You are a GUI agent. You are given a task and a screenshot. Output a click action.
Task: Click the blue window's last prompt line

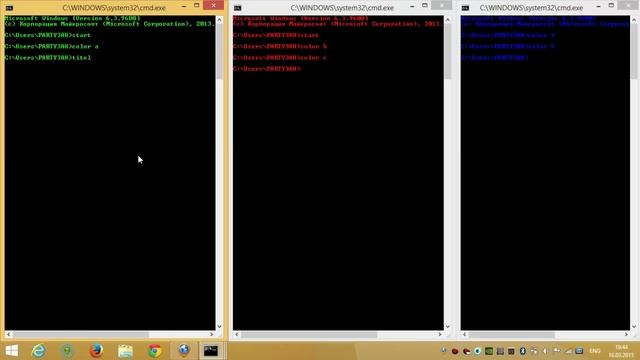[494, 58]
